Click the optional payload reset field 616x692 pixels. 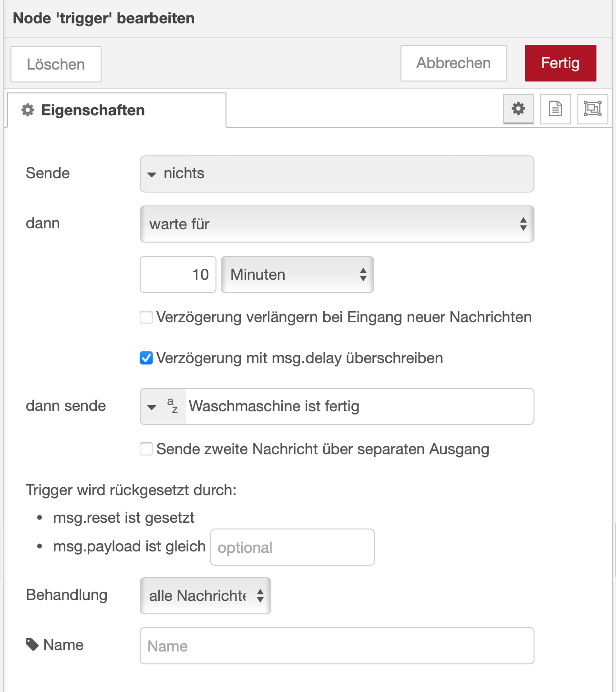point(292,547)
